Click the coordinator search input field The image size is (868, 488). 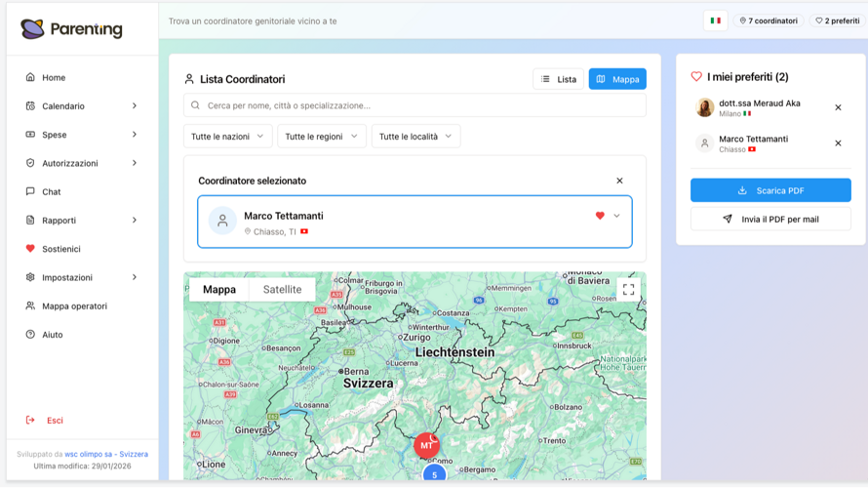(414, 105)
